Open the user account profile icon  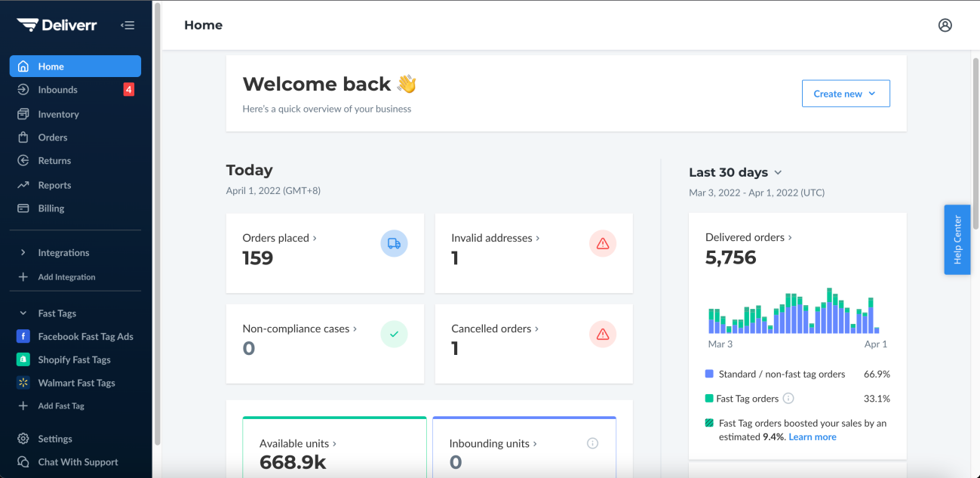pos(945,25)
